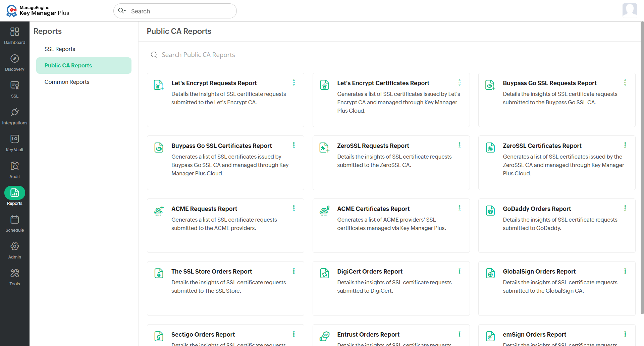The image size is (644, 346).
Task: Click the global Search field
Action: (x=175, y=11)
